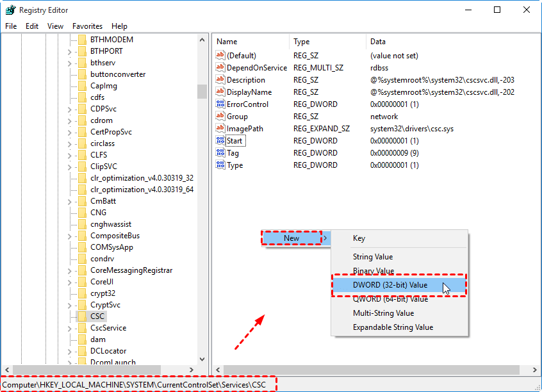Click the DependOnService value icon
Image resolution: width=542 pixels, height=392 pixels.
click(220, 67)
